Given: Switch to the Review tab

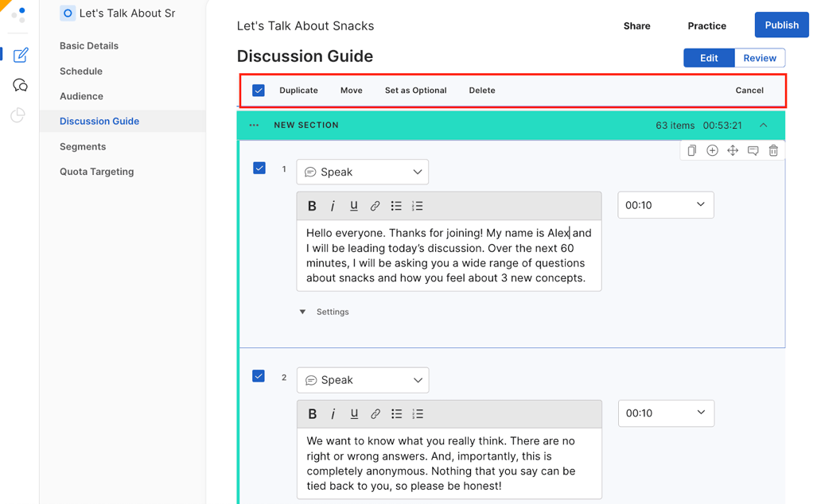Looking at the screenshot, I should pos(760,57).
